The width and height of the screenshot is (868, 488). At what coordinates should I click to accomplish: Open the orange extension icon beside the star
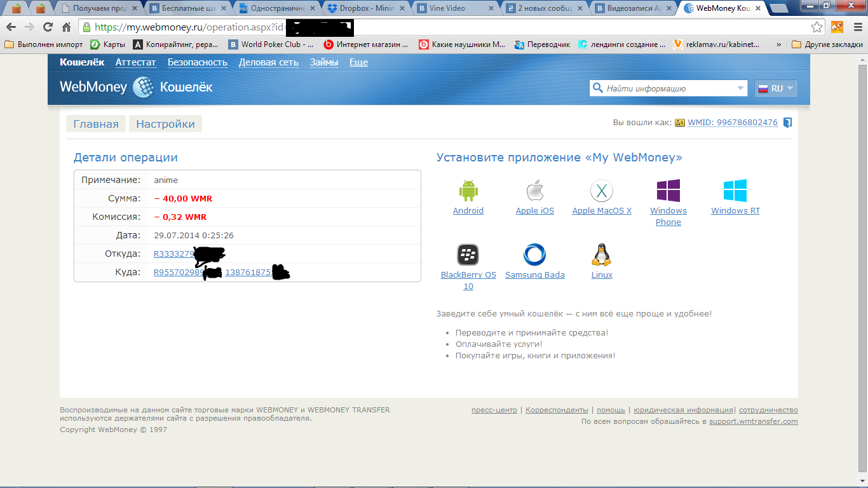click(837, 27)
